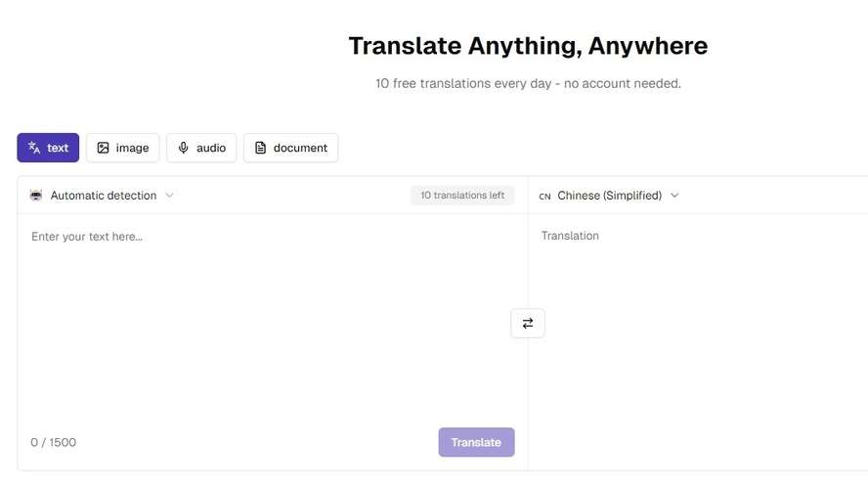Switch to document translation tab
The height and width of the screenshot is (489, 868).
coord(290,148)
